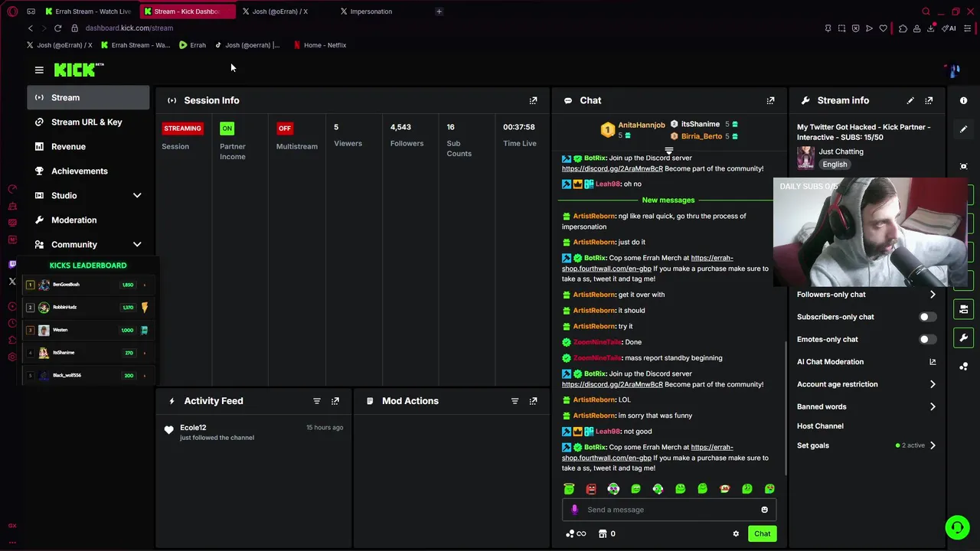980x551 pixels.
Task: Pop out the Stream info panel
Action: pos(929,100)
